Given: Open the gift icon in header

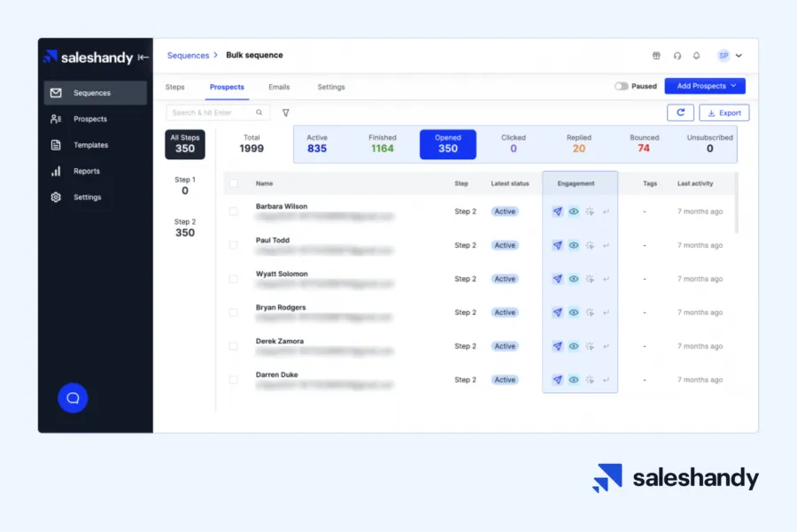Looking at the screenshot, I should pyautogui.click(x=656, y=56).
